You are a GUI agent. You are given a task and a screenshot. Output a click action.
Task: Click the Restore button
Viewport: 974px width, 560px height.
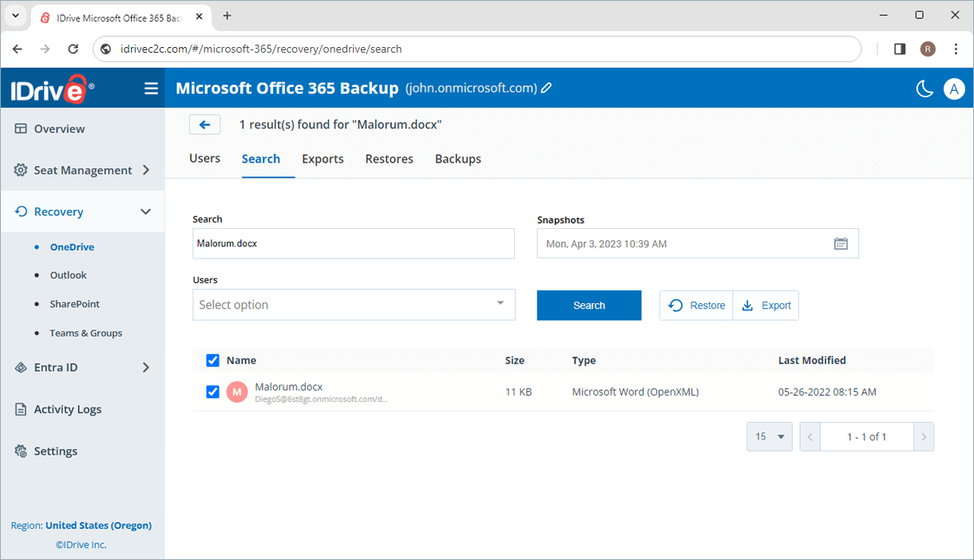point(696,306)
